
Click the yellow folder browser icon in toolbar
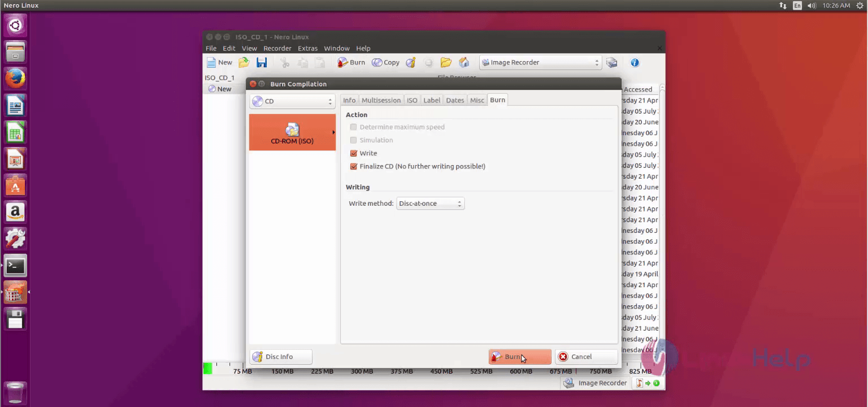(446, 63)
